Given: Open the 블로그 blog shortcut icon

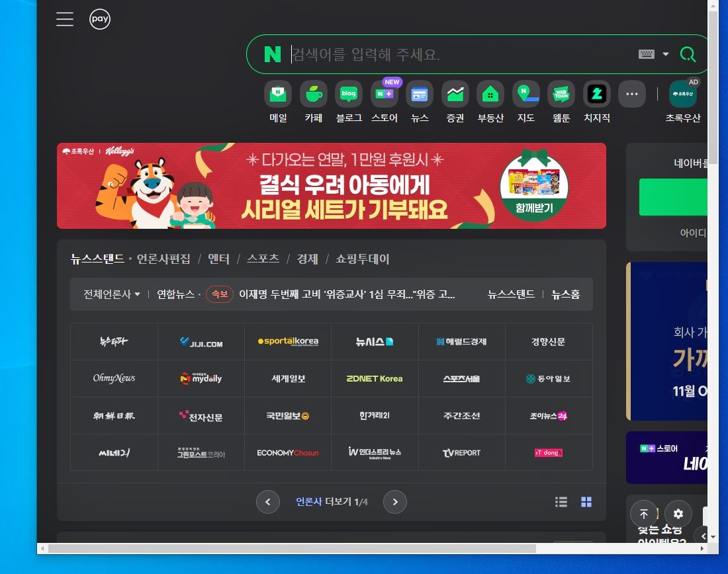Looking at the screenshot, I should [349, 94].
